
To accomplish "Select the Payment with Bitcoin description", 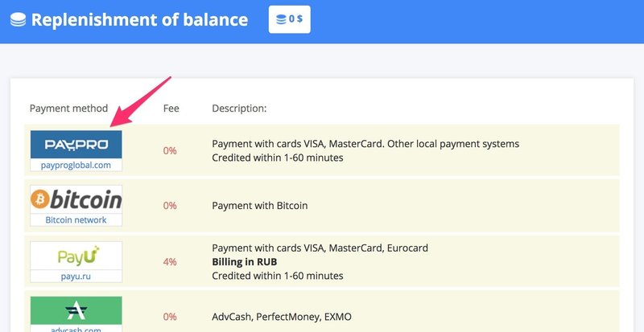I will coord(259,206).
